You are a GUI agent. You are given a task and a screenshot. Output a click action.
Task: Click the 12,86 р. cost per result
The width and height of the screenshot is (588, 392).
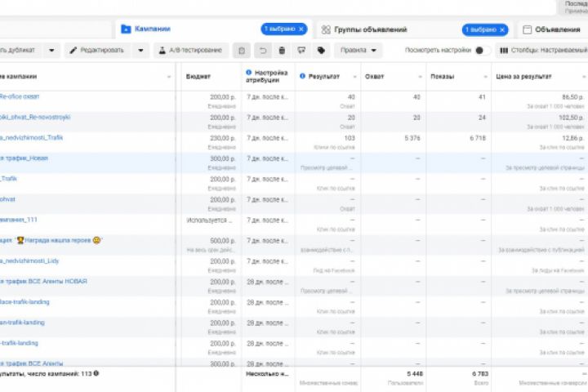pyautogui.click(x=572, y=138)
